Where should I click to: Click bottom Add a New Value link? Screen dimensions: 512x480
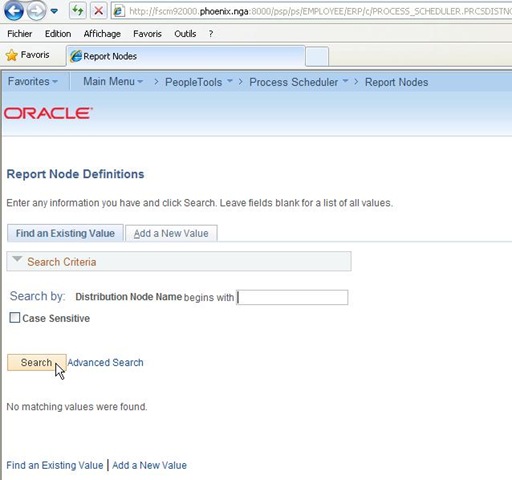(x=149, y=465)
